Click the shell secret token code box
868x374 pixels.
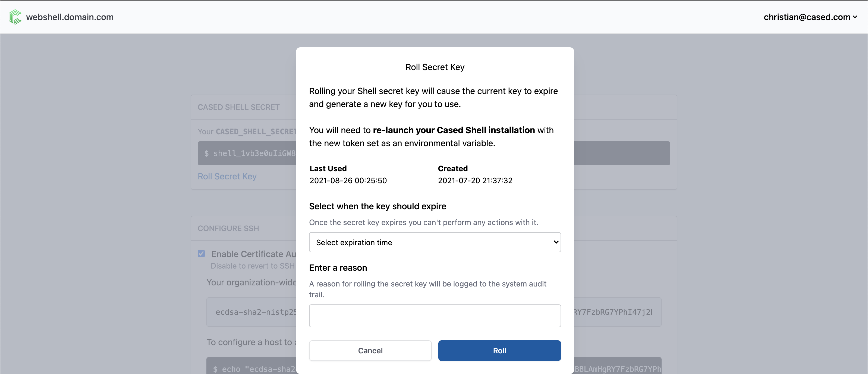(x=249, y=154)
